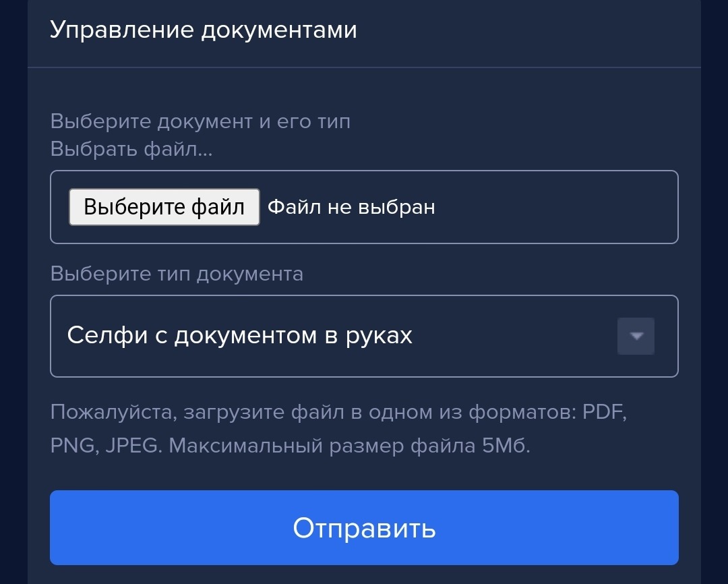Click the 'Выберите тип документа' label
The height and width of the screenshot is (584, 728).
tap(177, 274)
